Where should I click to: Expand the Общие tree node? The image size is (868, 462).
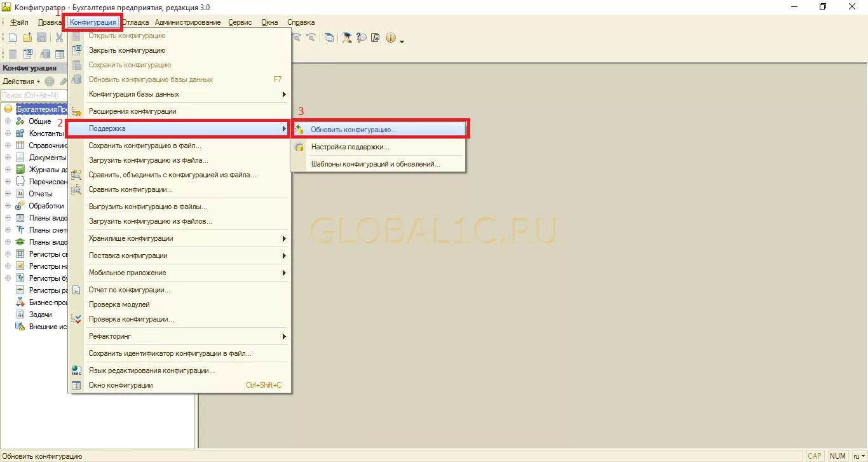(8, 121)
